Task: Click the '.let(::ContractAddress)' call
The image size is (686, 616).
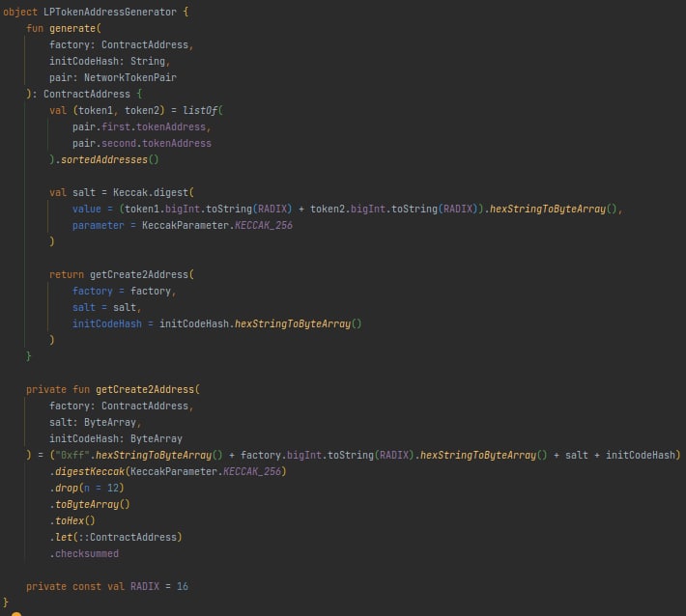Action: (x=116, y=537)
